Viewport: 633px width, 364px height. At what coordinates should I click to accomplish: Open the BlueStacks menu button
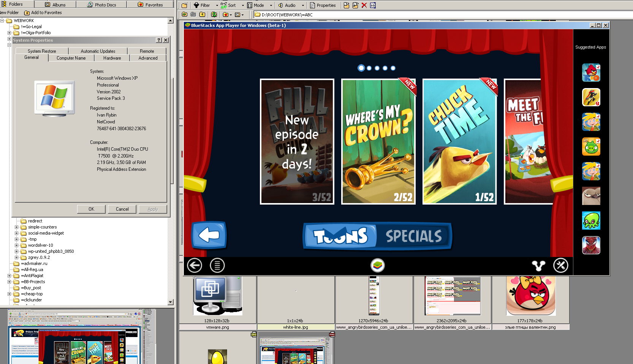coord(217,265)
